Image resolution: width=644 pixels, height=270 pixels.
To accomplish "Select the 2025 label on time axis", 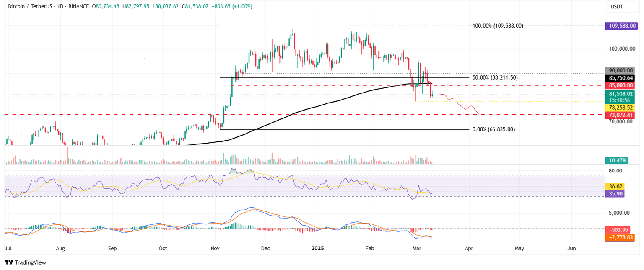I will pos(317,248).
